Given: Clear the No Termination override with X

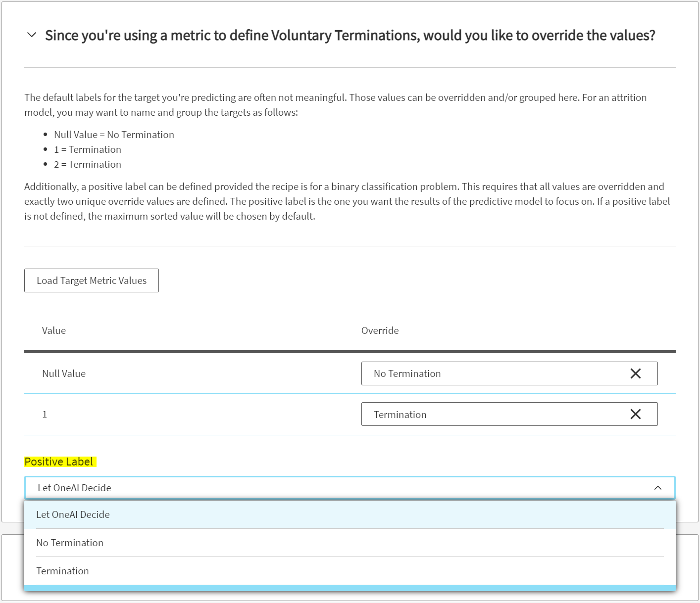Looking at the screenshot, I should 635,373.
